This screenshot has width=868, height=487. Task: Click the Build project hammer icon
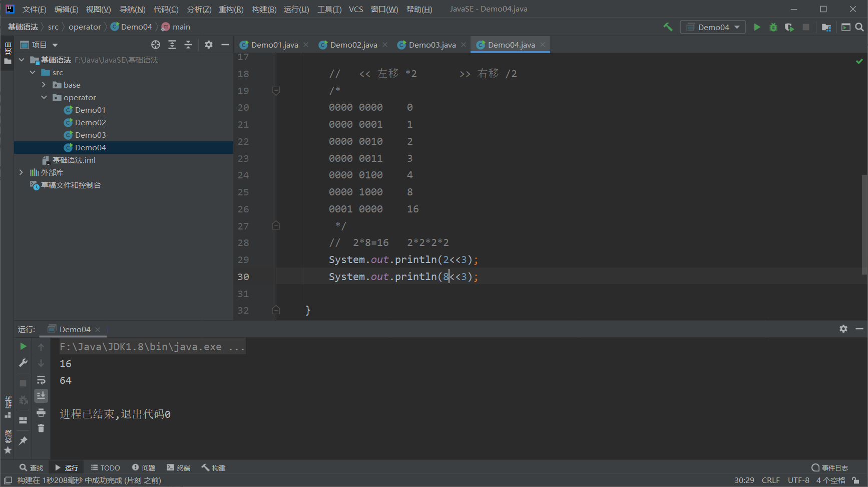(668, 27)
